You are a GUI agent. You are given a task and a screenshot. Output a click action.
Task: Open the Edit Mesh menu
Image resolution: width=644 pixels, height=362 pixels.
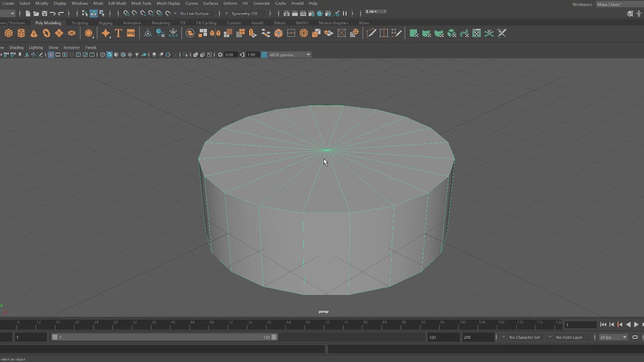tap(117, 4)
